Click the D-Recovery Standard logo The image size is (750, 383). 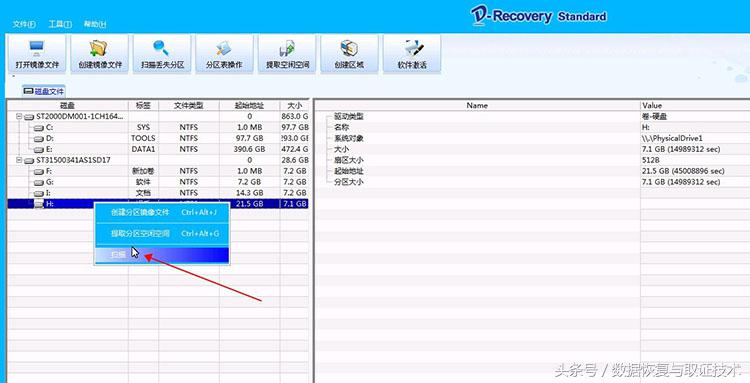(x=538, y=16)
